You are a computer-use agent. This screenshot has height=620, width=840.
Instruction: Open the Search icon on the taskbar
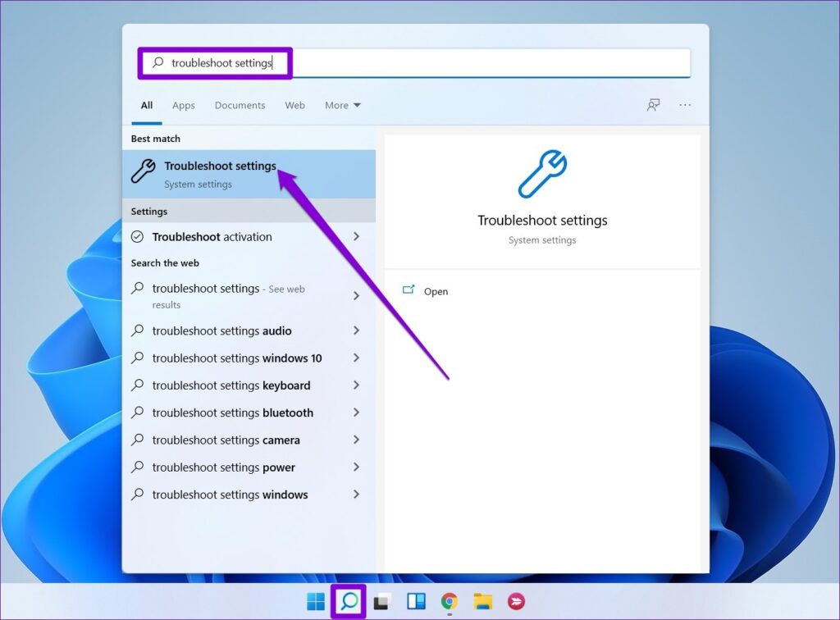point(348,601)
